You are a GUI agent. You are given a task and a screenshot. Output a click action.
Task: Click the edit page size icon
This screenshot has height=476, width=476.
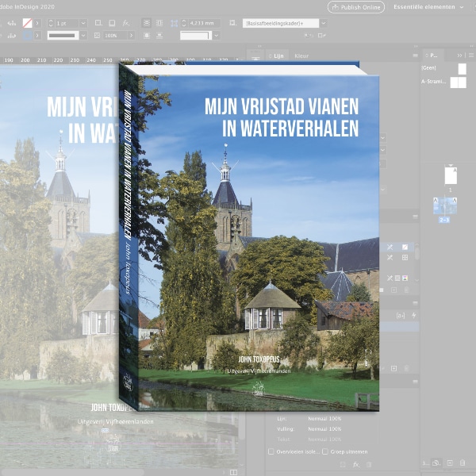tap(436, 463)
